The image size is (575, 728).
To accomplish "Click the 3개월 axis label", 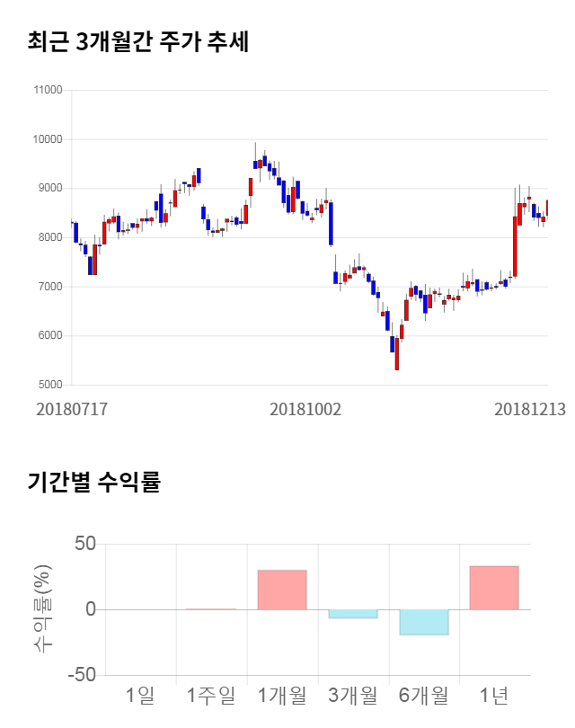I will pos(353,695).
